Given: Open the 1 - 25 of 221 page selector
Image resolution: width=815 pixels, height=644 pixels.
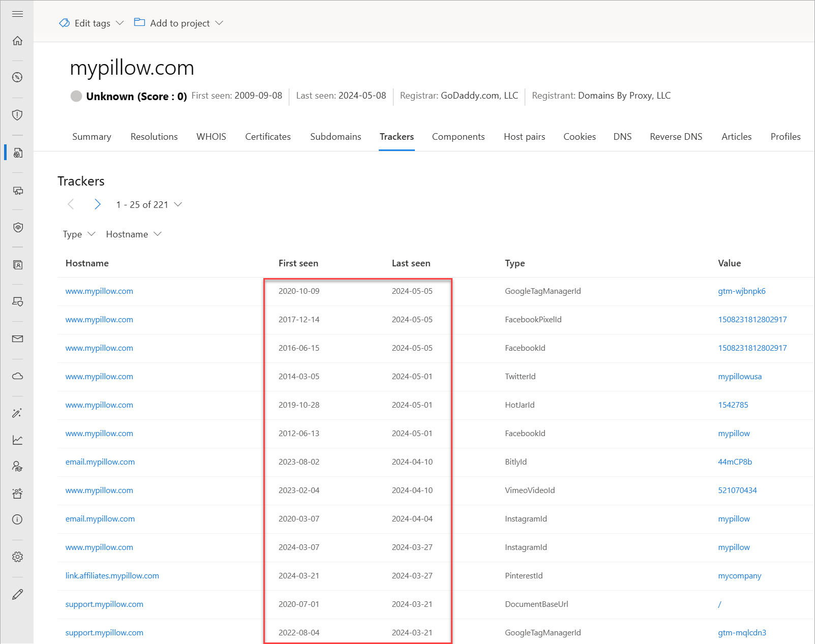Looking at the screenshot, I should point(149,204).
